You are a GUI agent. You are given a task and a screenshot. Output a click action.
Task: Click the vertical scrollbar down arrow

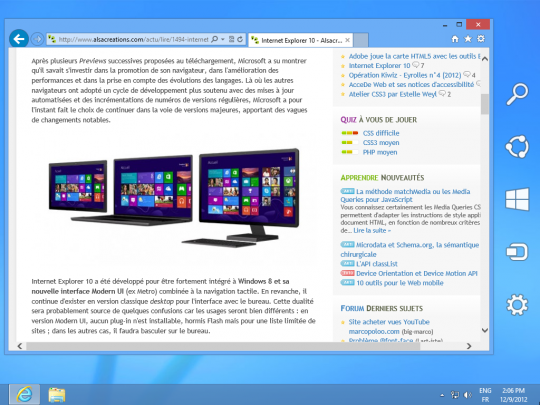[485, 330]
